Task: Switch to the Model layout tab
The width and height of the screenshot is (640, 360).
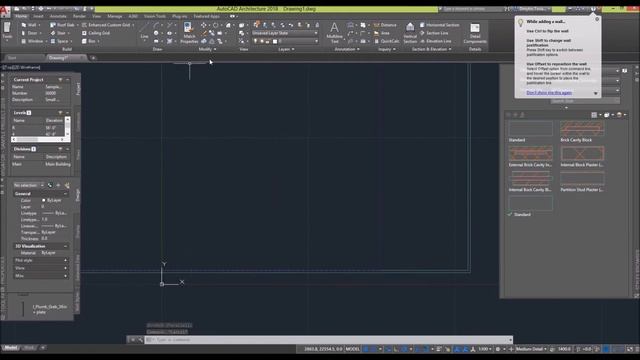Action: tap(11, 348)
